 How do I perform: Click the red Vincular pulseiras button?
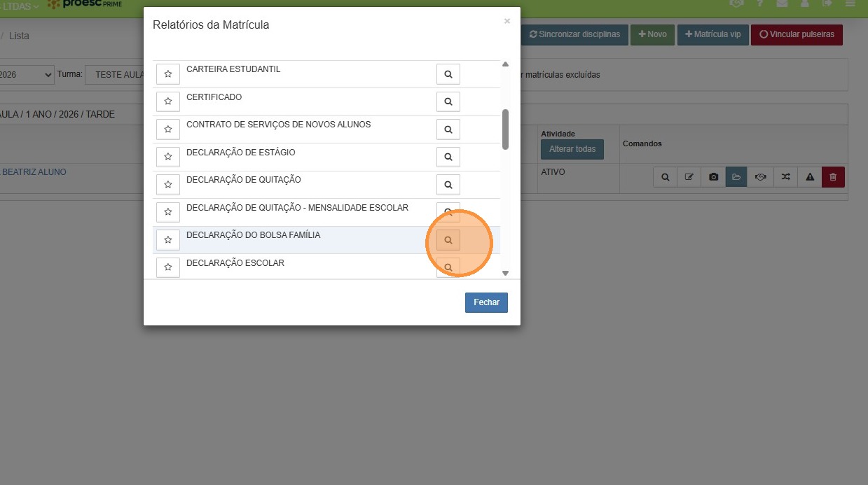click(x=797, y=34)
